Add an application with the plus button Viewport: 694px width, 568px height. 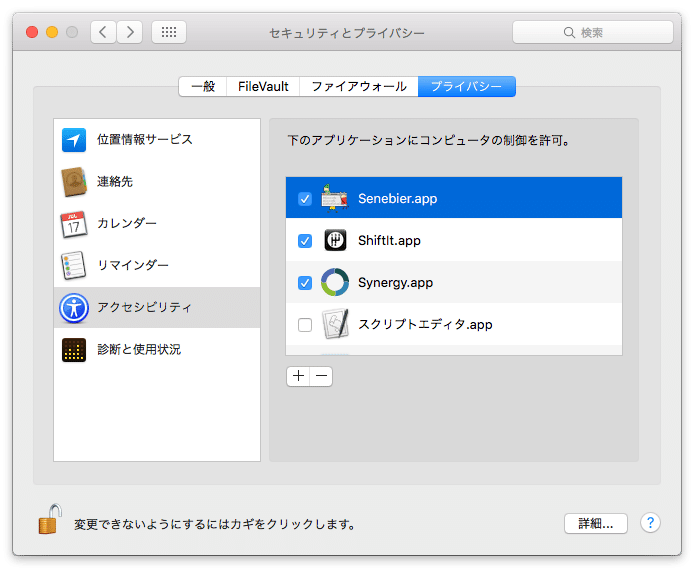298,376
